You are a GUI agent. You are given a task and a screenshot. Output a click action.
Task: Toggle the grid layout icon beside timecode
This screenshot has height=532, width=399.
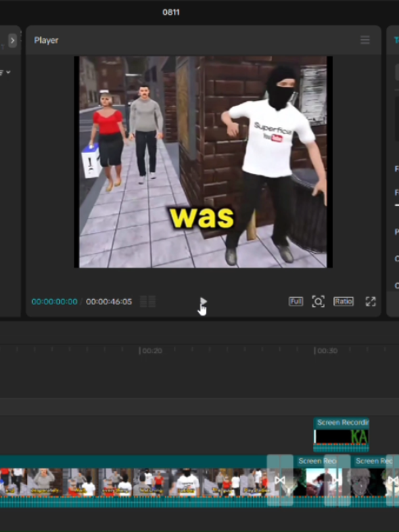tap(148, 301)
